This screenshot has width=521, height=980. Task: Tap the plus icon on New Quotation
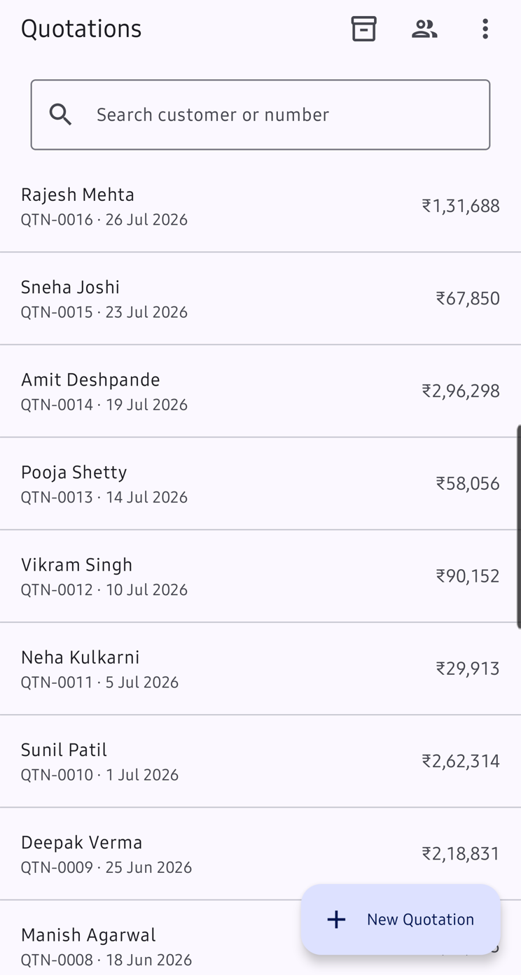[337, 919]
